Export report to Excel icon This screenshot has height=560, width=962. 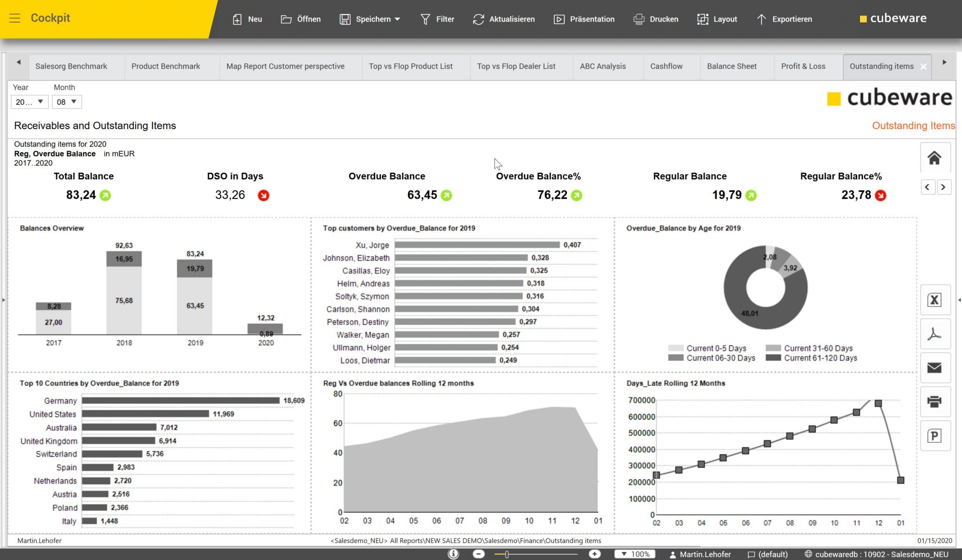click(x=934, y=300)
